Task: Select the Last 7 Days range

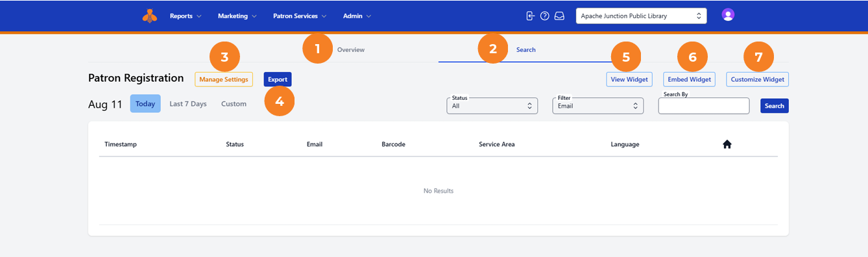Action: [x=188, y=104]
